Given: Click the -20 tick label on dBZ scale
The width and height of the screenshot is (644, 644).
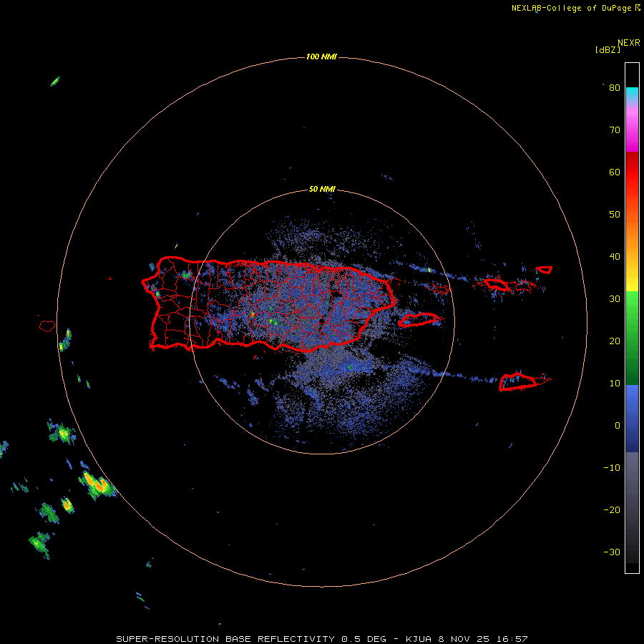Looking at the screenshot, I should click(x=612, y=510).
